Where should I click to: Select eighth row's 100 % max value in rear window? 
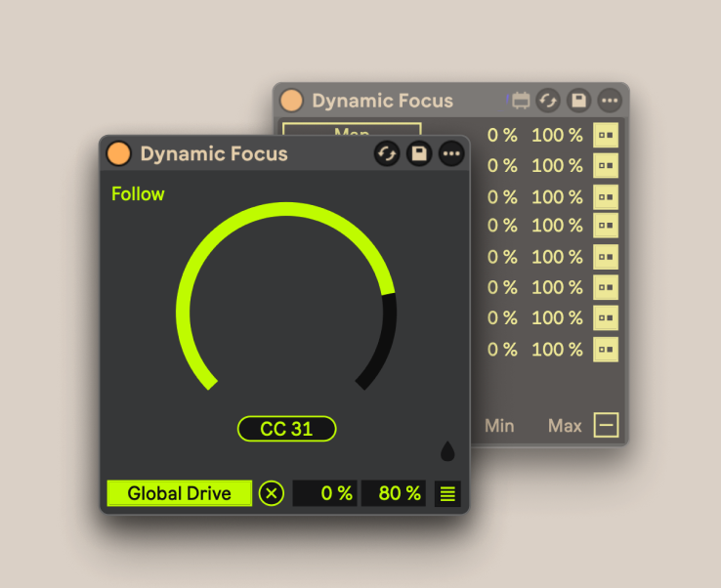click(x=557, y=350)
